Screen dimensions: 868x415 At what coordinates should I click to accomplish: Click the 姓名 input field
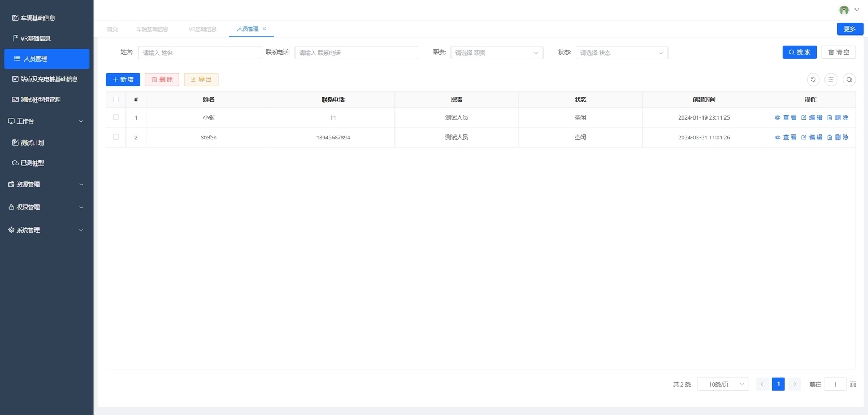pos(199,53)
